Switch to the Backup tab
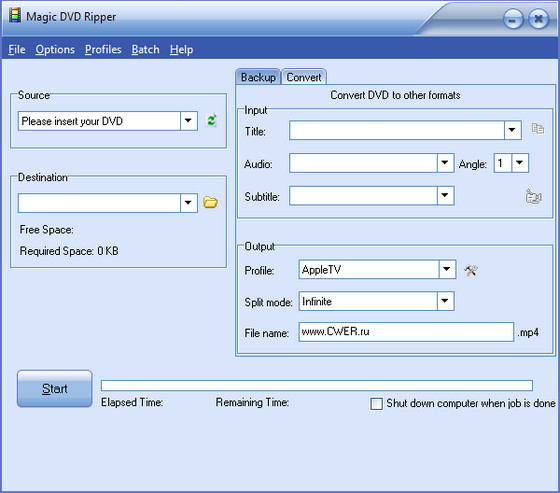Screen dimensions: 560x493 click(x=258, y=77)
